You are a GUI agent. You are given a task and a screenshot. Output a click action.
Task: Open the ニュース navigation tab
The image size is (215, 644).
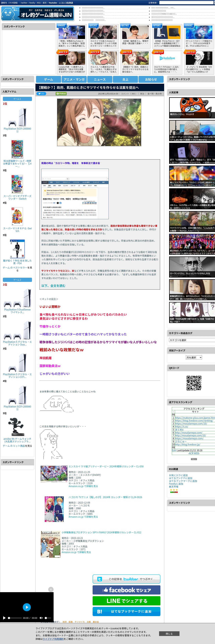pos(100,79)
